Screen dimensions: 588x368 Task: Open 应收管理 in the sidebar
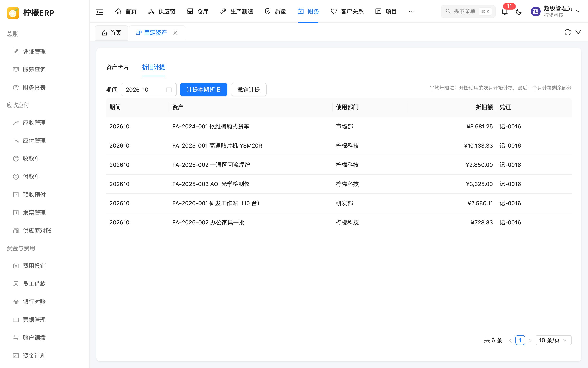[34, 123]
